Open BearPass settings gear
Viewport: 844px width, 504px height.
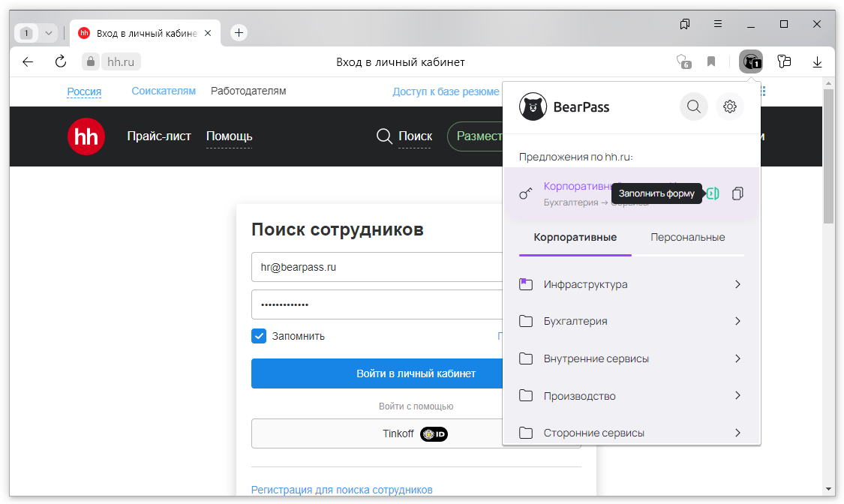coord(729,107)
